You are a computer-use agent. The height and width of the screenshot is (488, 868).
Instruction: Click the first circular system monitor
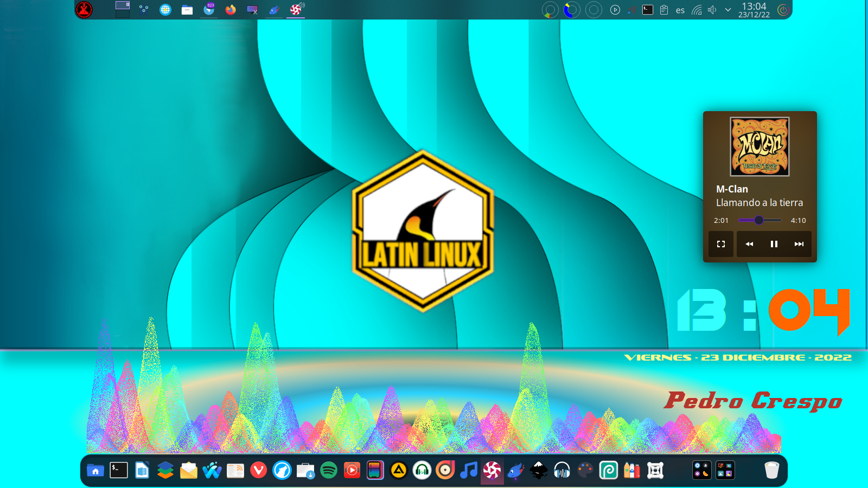pyautogui.click(x=550, y=10)
